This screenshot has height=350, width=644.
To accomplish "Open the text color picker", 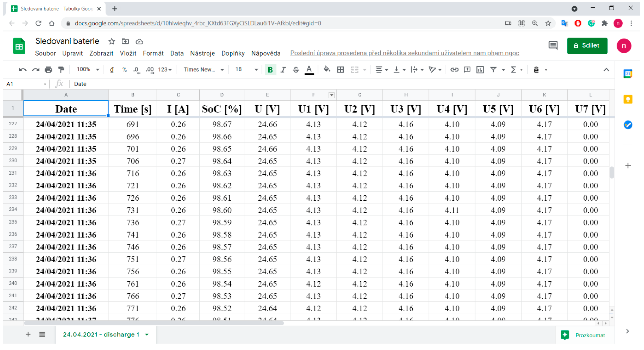I will 309,69.
